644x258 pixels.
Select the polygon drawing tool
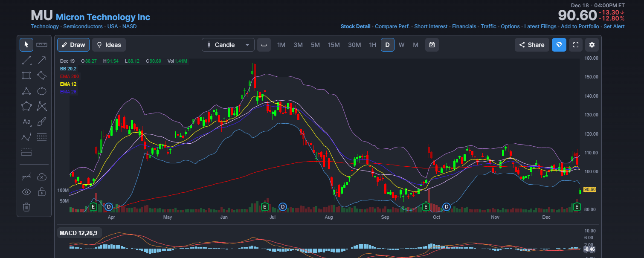point(26,106)
